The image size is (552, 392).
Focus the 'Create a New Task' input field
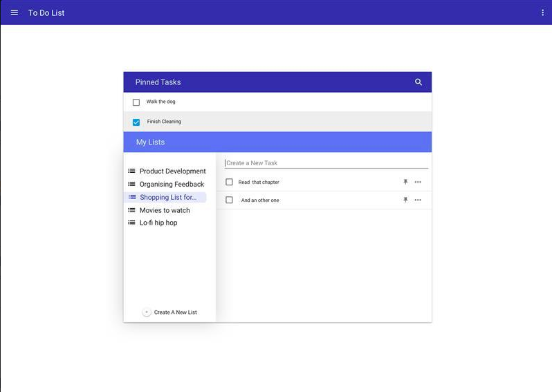coord(326,163)
